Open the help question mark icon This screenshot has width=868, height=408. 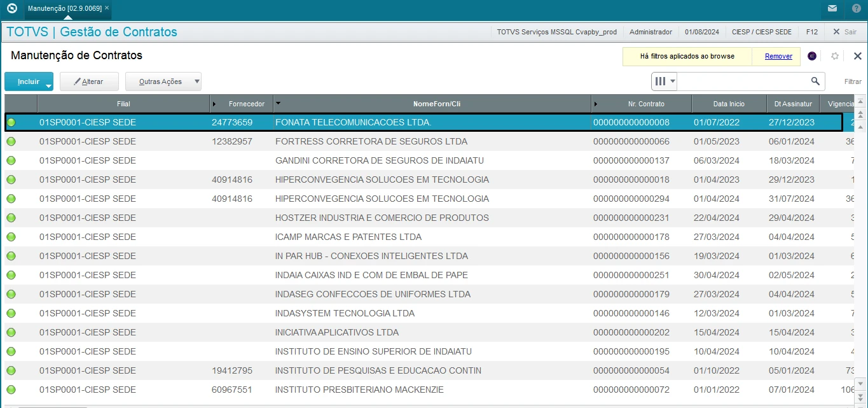tap(856, 8)
